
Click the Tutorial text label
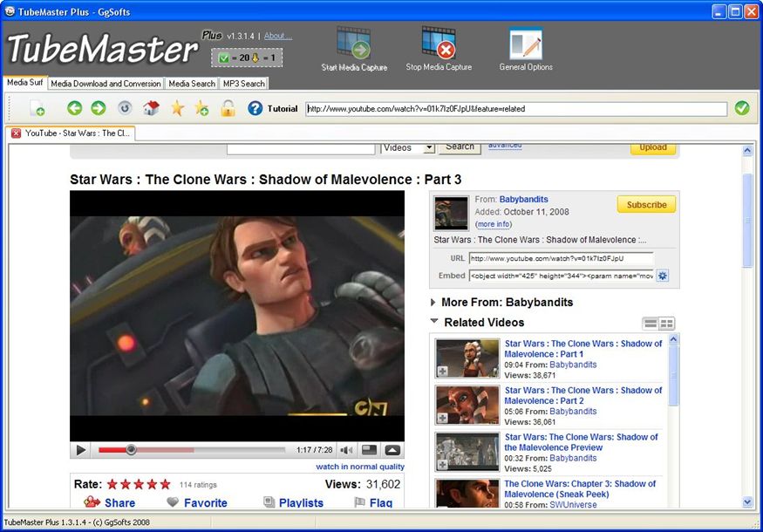(x=283, y=108)
